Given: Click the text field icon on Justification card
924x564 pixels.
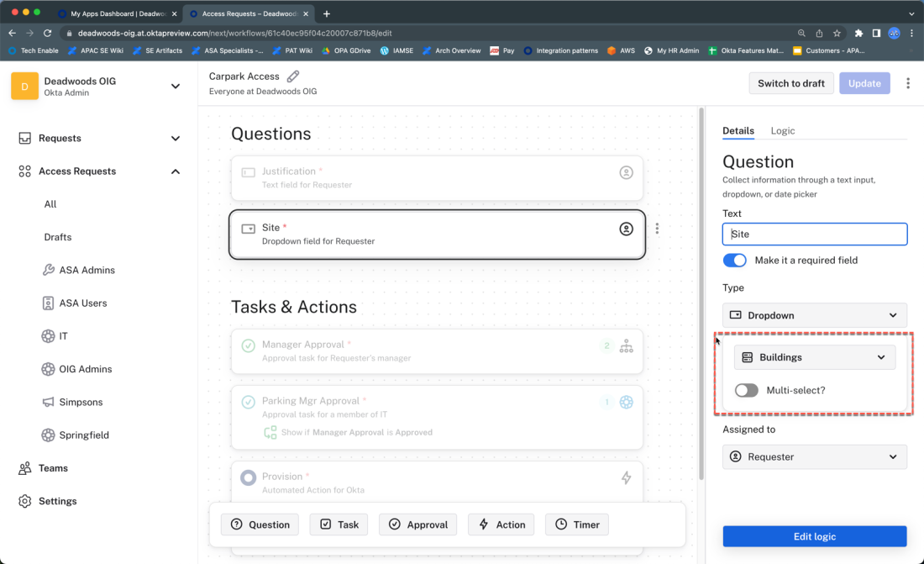Looking at the screenshot, I should (x=248, y=172).
